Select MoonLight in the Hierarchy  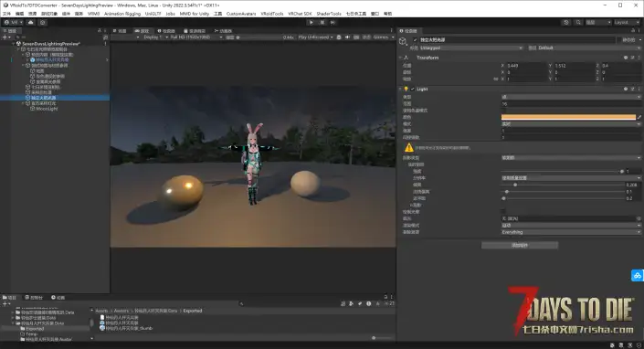point(47,109)
